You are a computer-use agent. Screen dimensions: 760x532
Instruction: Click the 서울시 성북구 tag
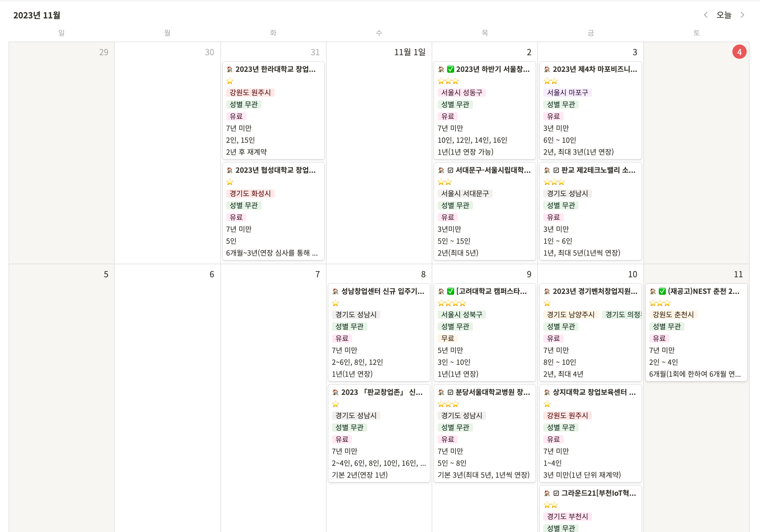[x=462, y=315]
